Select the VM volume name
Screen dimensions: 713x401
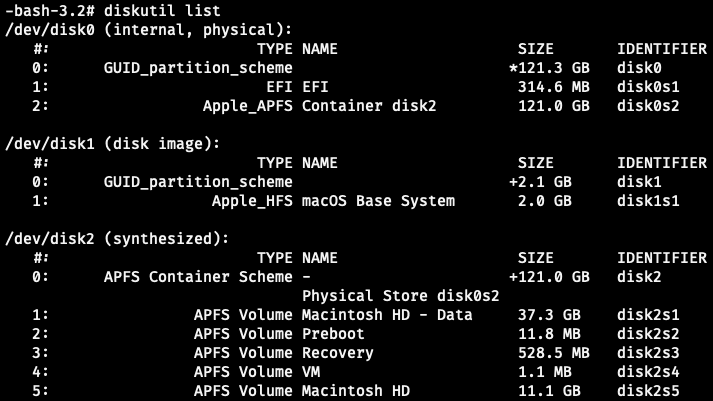point(312,372)
